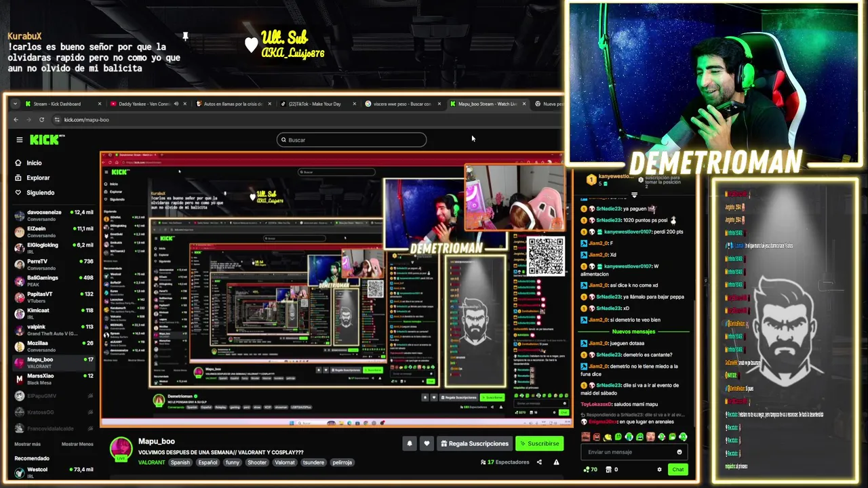The height and width of the screenshot is (488, 868).
Task: Follow Mapu_boo with heart button
Action: coord(427,443)
